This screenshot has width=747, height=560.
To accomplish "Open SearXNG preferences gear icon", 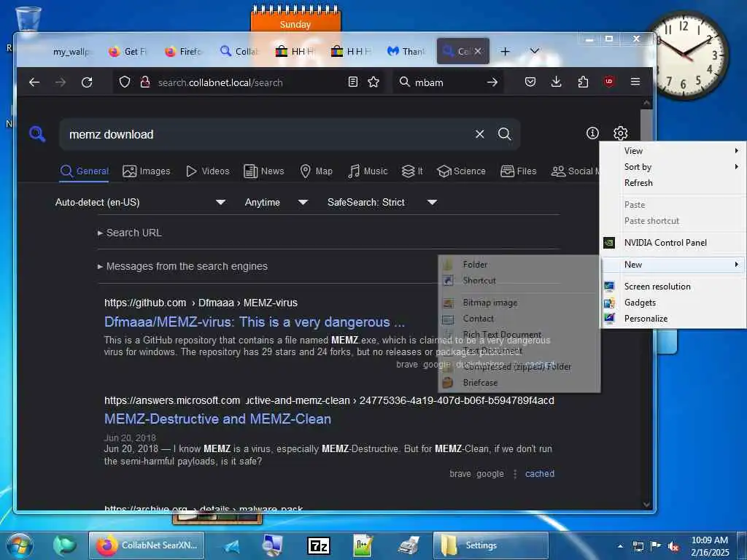I will [620, 133].
